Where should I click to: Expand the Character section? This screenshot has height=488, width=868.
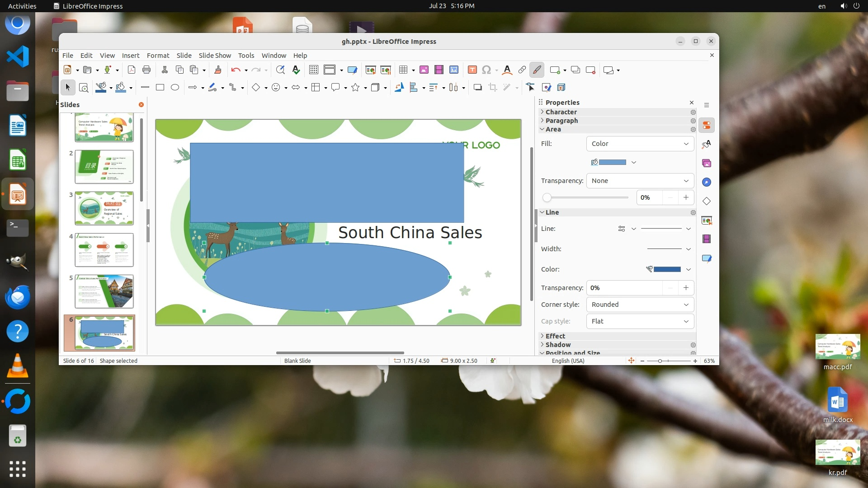(561, 112)
